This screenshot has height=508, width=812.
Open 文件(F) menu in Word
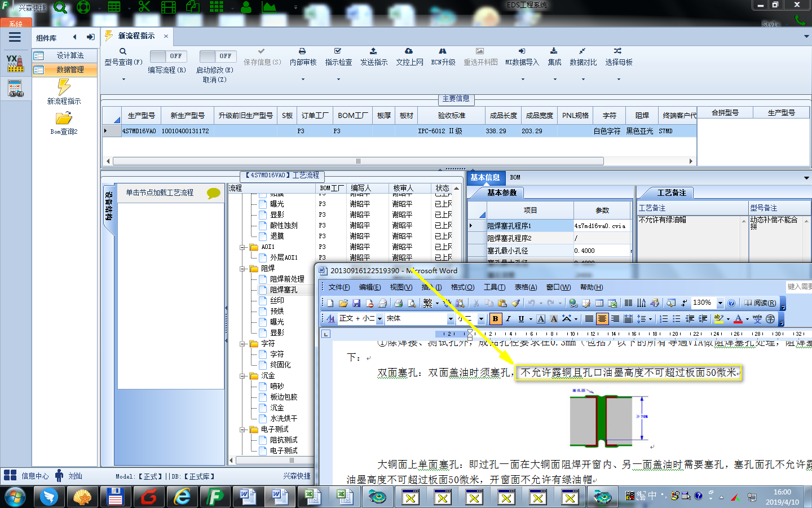click(339, 287)
